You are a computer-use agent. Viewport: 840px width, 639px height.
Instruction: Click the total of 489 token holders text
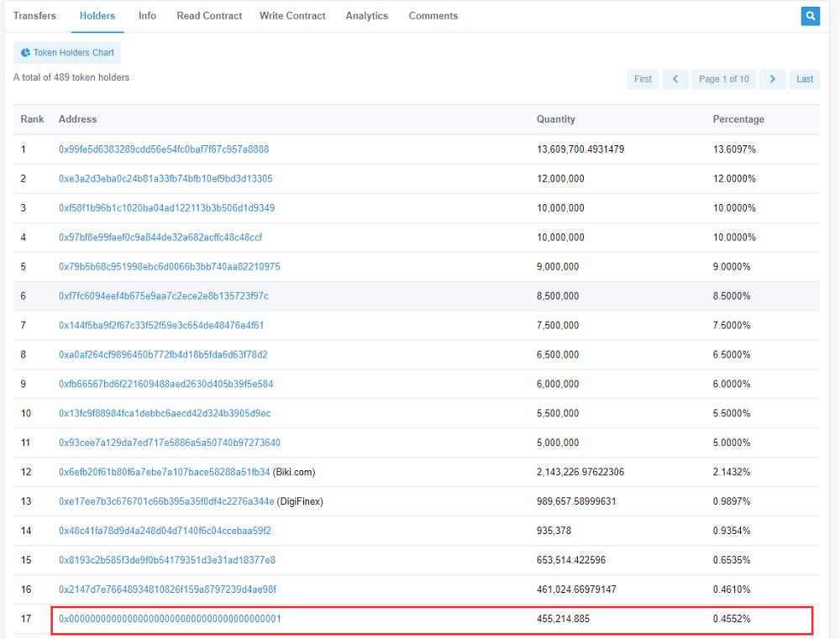71,77
